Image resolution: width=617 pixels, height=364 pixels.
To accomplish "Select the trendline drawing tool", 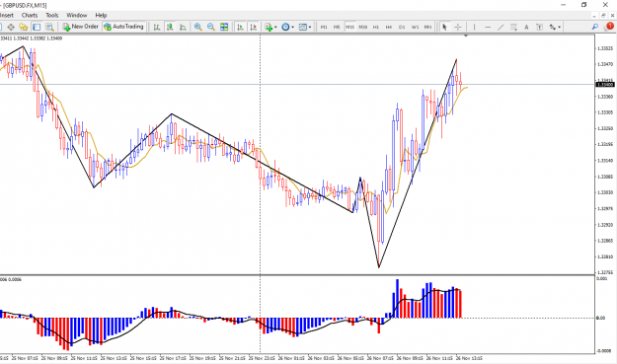I will point(501,27).
